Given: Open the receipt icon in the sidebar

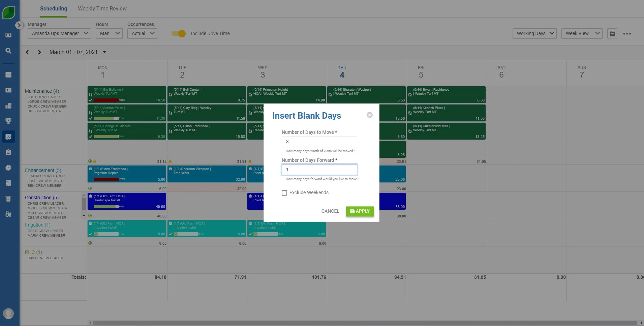Looking at the screenshot, I should click(8, 183).
